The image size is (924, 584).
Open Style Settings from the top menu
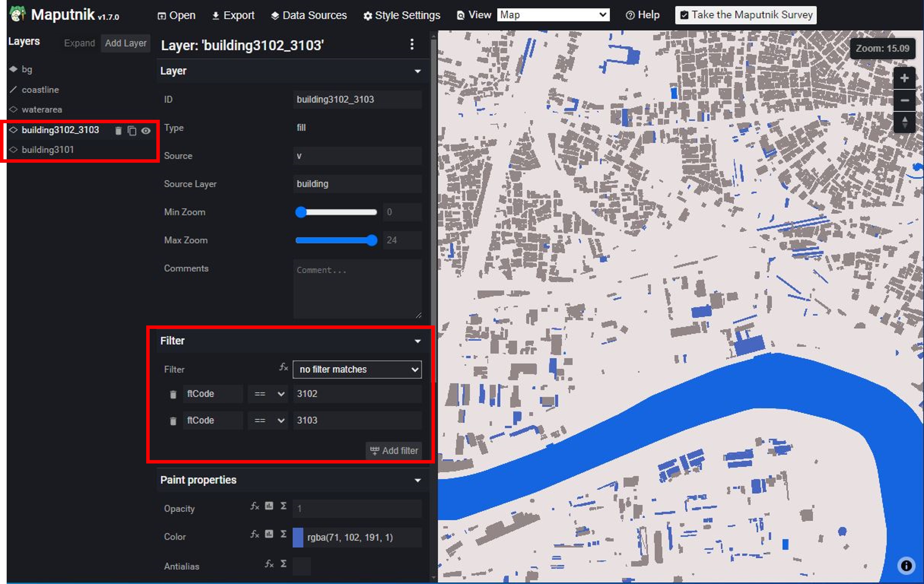click(402, 15)
